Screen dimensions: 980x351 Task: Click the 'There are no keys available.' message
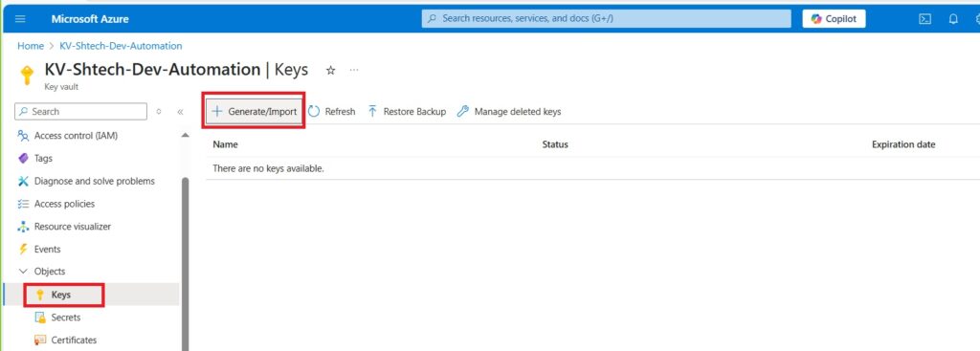click(x=268, y=168)
